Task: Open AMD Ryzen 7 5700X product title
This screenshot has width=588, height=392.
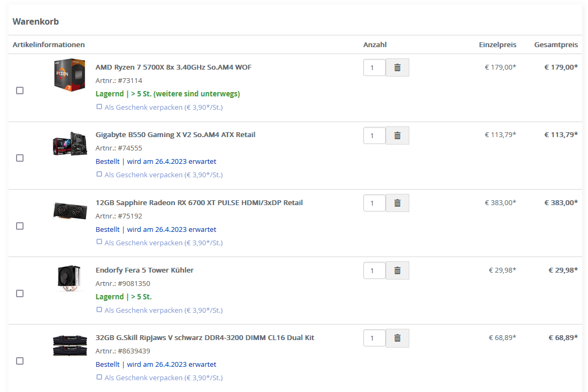Action: (173, 67)
